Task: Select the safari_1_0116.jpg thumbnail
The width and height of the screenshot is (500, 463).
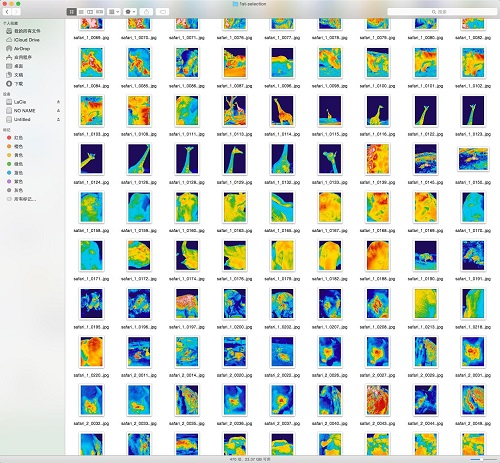Action: (x=378, y=111)
